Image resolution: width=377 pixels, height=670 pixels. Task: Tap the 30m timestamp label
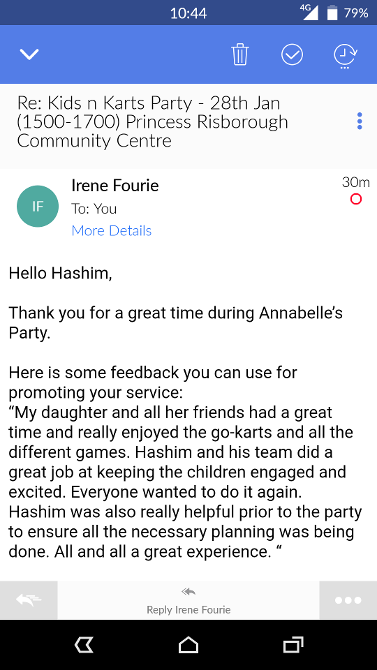(356, 182)
